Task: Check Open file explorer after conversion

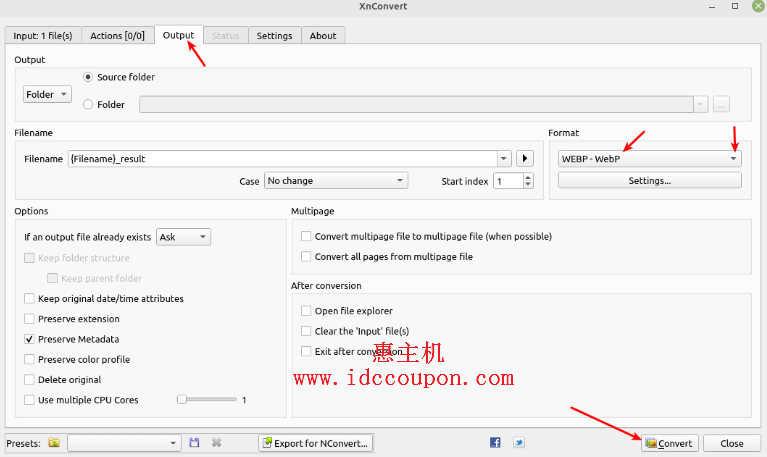Action: pos(306,311)
